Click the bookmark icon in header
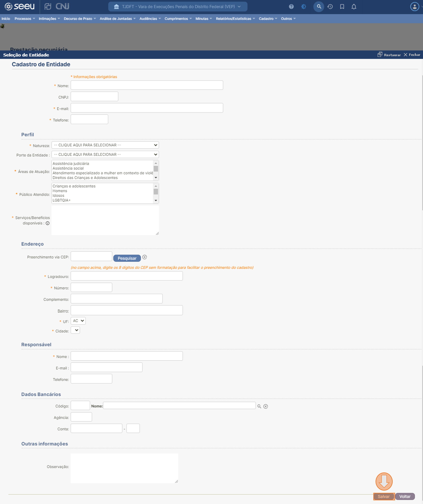Screen dimensions: 423x504 click(x=342, y=7)
